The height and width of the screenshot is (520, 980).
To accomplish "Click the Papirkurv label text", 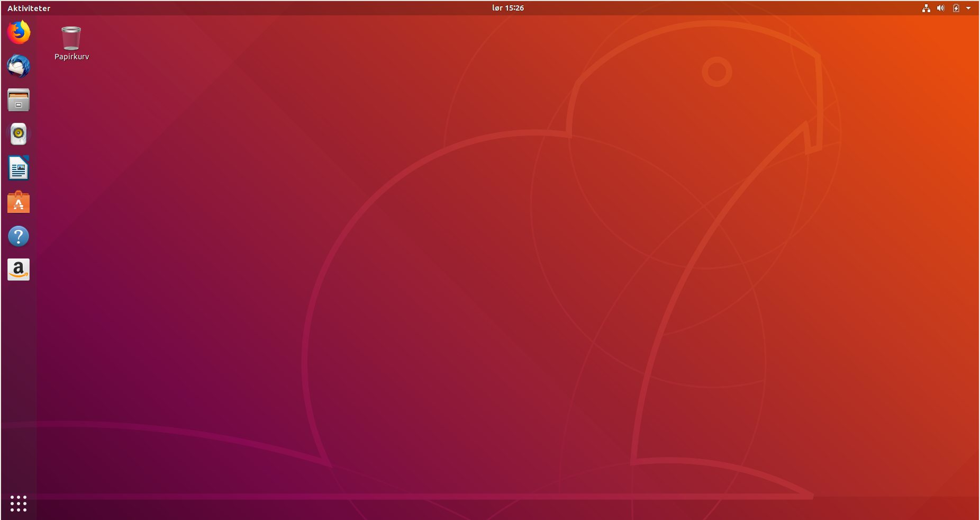I will 72,57.
